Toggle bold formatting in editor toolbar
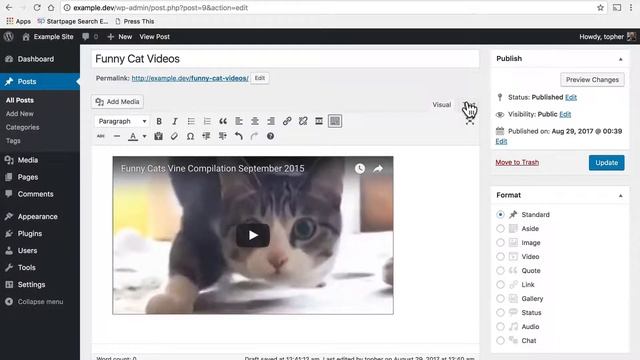 point(159,121)
